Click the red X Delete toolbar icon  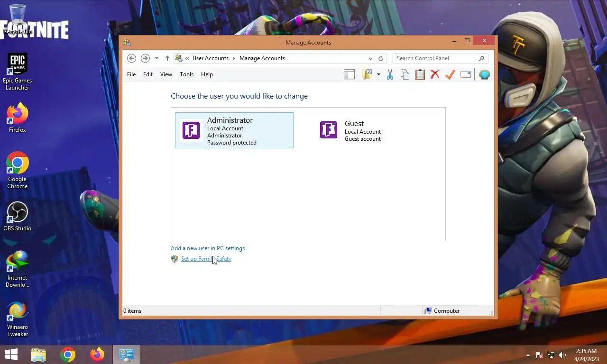(435, 74)
